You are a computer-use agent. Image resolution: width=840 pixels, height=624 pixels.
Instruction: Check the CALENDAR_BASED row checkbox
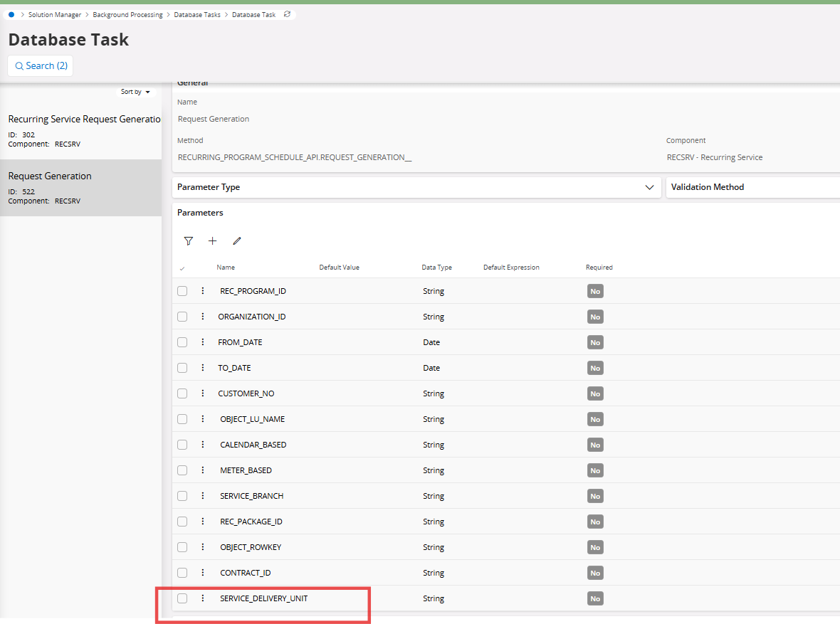182,445
